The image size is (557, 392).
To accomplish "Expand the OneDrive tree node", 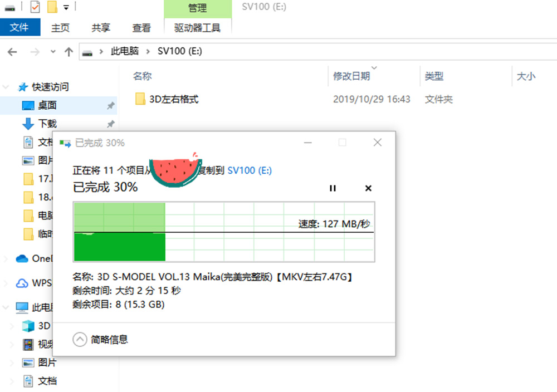I will coord(6,259).
